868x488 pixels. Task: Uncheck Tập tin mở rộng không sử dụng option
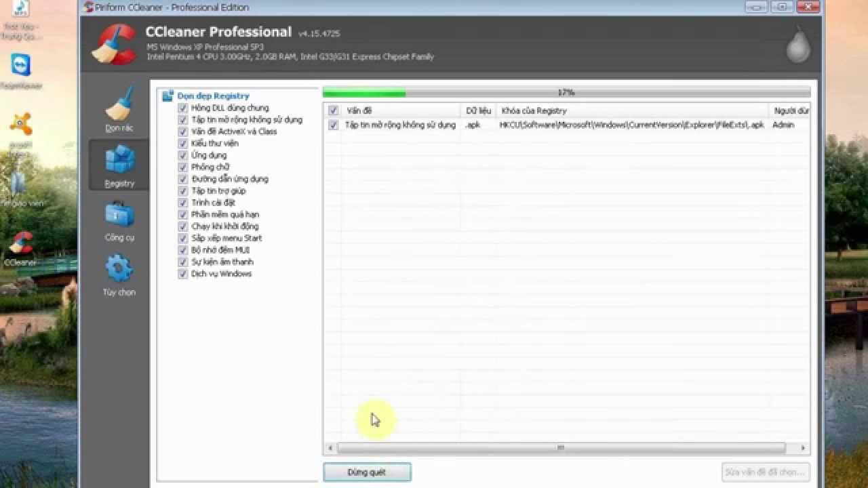coord(182,120)
